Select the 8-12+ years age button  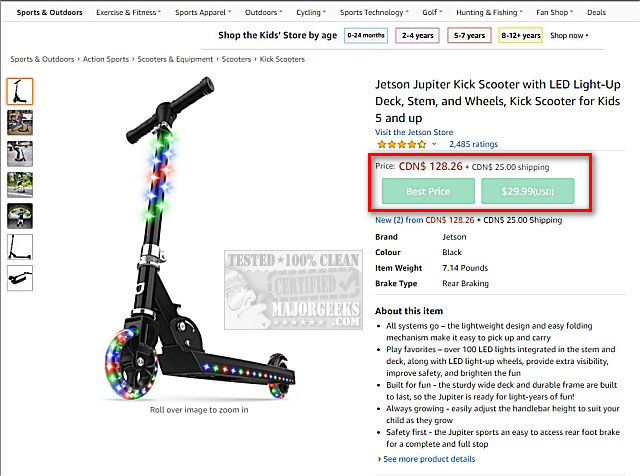point(521,35)
